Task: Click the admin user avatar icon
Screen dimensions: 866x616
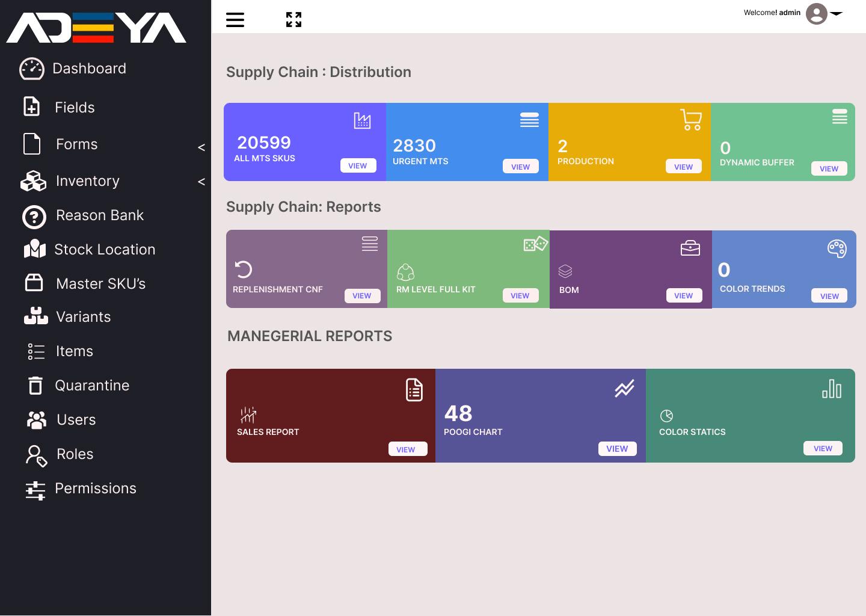Action: (816, 13)
